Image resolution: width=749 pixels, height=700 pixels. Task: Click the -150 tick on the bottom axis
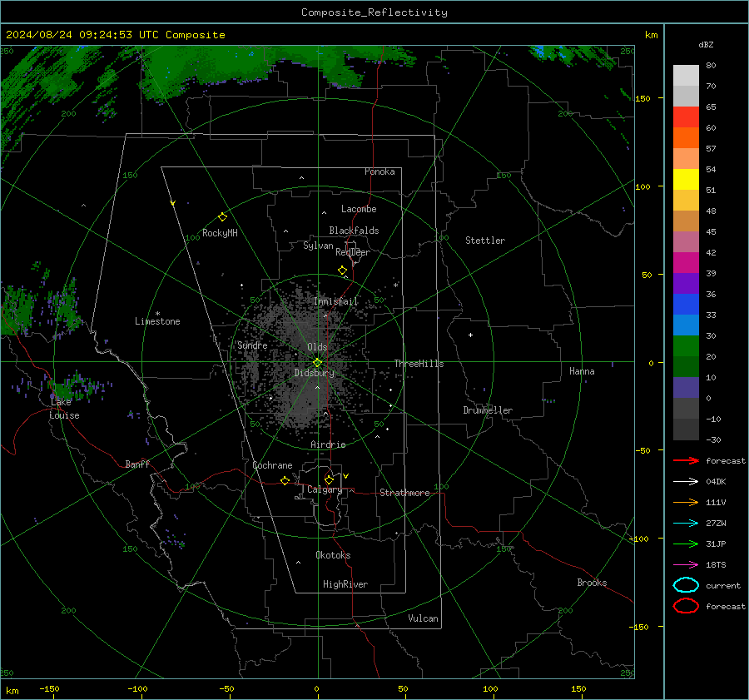[x=49, y=689]
